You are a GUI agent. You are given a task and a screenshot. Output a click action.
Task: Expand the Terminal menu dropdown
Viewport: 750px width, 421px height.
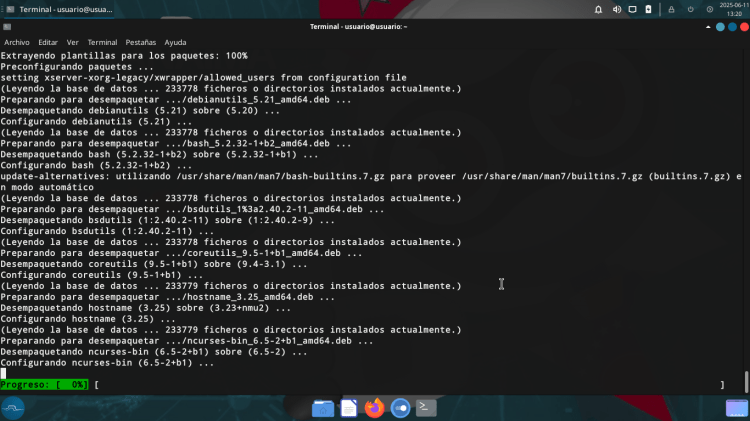tap(102, 43)
